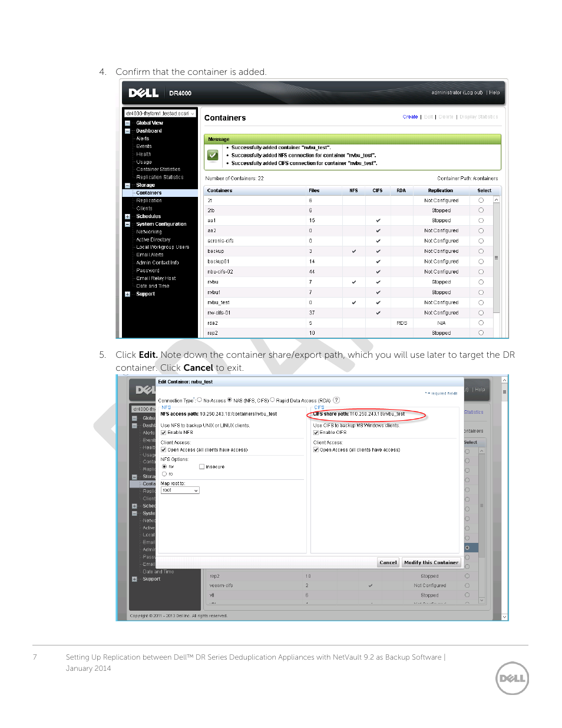The image size is (562, 728).
Task: Click the Edit link in Containers header
Action: (x=428, y=117)
